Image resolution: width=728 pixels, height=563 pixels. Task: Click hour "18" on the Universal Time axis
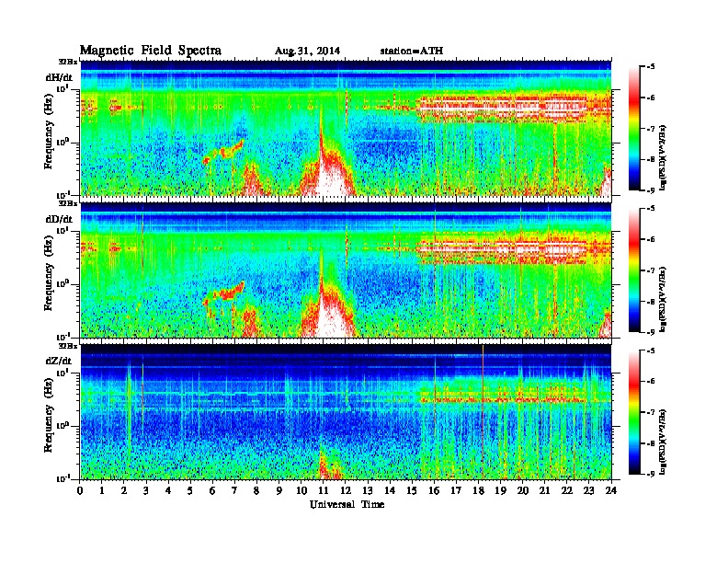(x=478, y=490)
